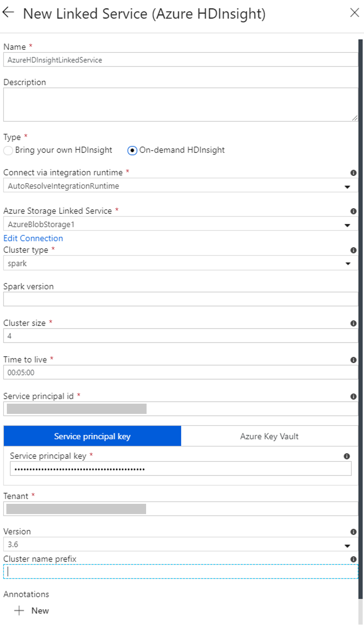
Task: Click the info icon beside Azure Storage Linked Service
Action: 353,211
